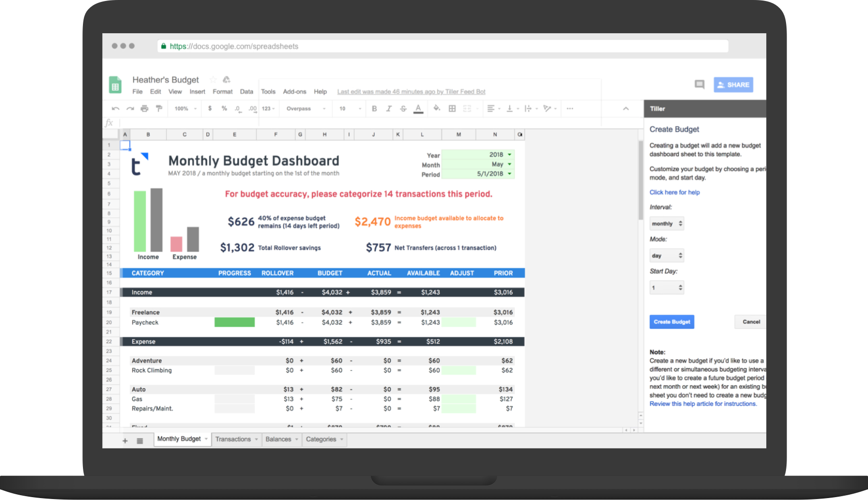Click the Create Budget button
868x500 pixels.
[x=672, y=322]
